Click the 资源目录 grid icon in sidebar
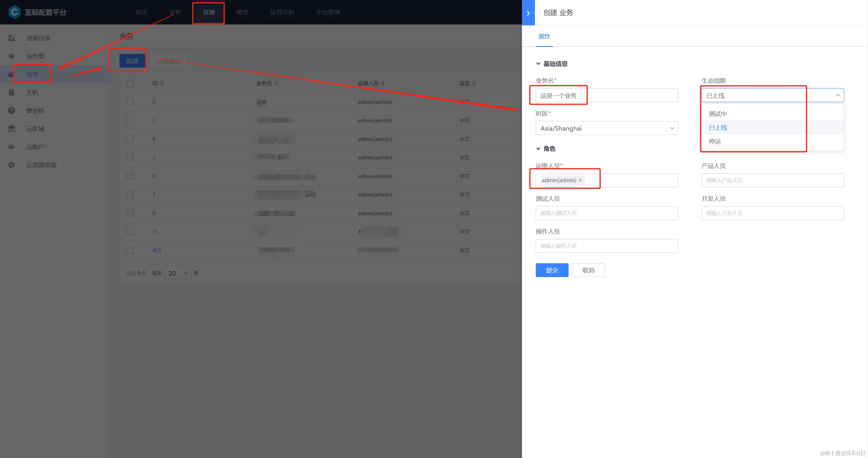This screenshot has width=868, height=458. pos(12,38)
